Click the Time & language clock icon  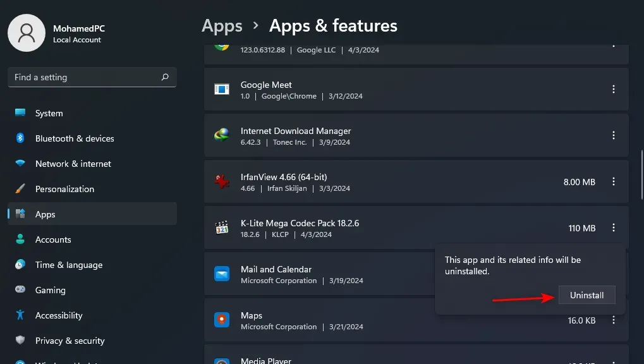pos(20,264)
